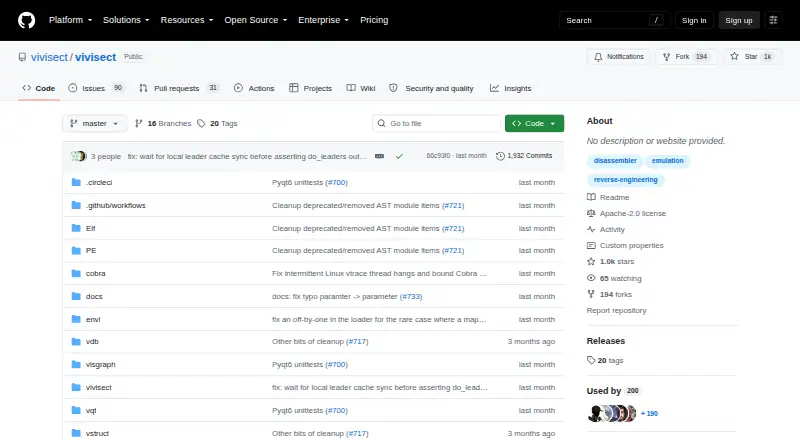Click the Sign up button
This screenshot has height=440, width=800.
tap(739, 20)
